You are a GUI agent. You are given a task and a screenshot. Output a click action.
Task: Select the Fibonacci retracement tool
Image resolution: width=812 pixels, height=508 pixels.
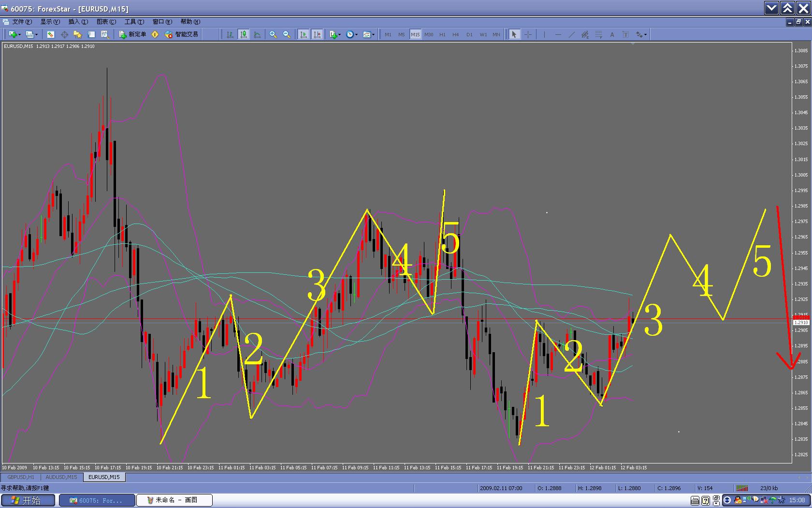point(598,34)
